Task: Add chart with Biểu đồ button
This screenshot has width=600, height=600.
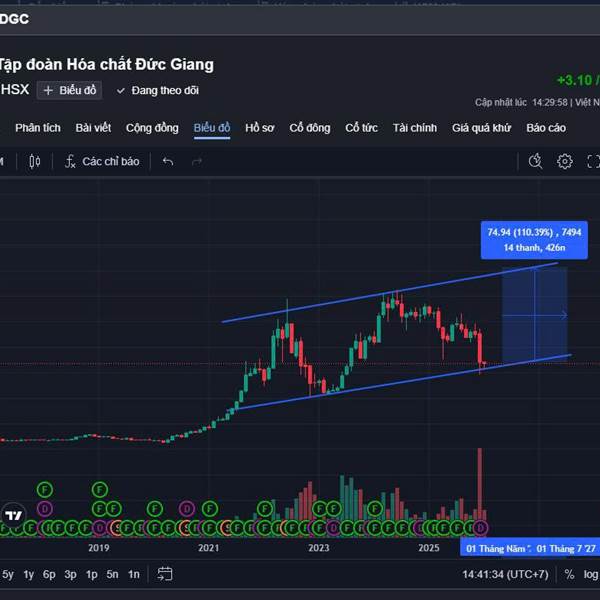Action: [x=69, y=90]
